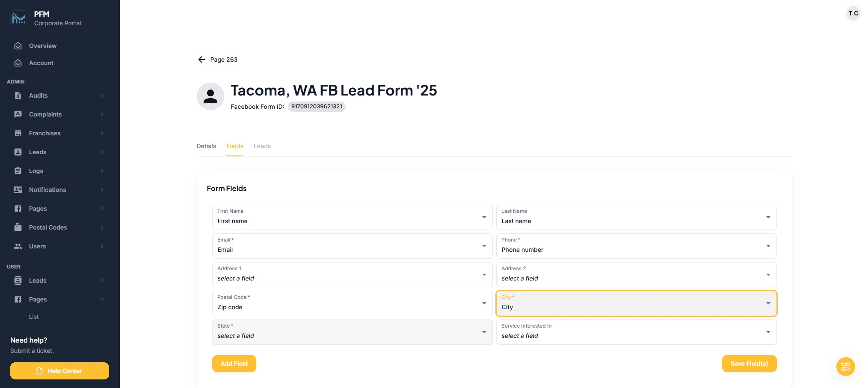Click the Audits sidebar icon
The height and width of the screenshot is (388, 868).
tap(18, 96)
